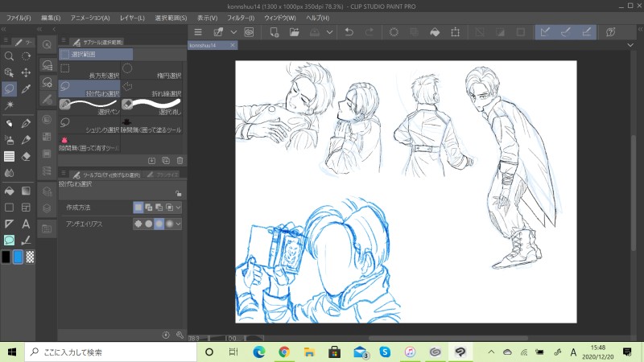Toggle the tool property lock icon
This screenshot has width=644, height=362.
point(178,193)
